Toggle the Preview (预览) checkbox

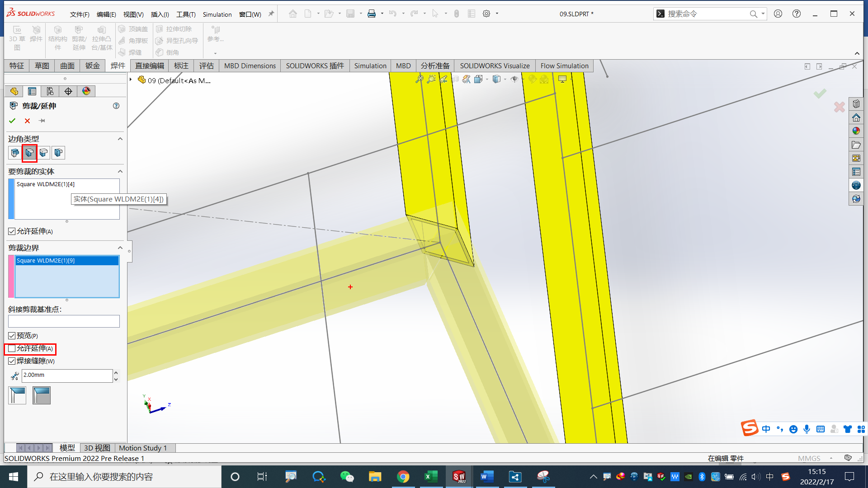12,336
